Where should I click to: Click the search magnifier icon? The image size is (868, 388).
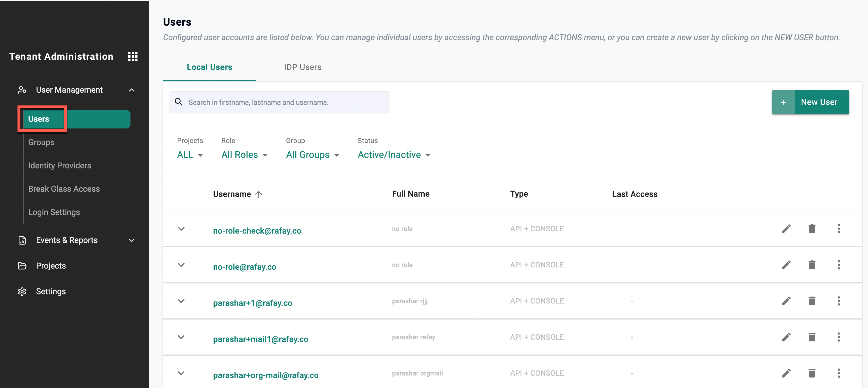coord(179,102)
